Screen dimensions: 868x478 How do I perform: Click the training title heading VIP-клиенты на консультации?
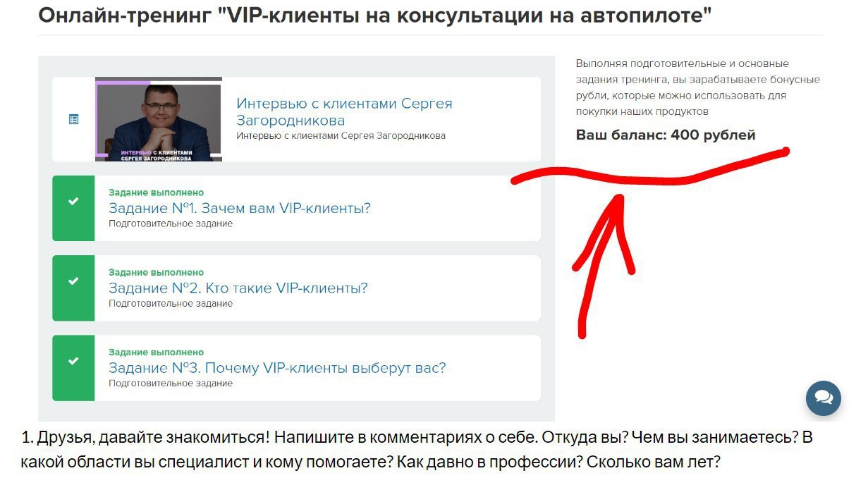tap(374, 15)
